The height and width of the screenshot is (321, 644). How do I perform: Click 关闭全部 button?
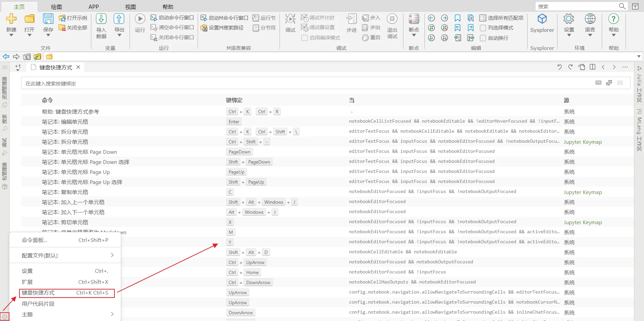[x=73, y=27]
